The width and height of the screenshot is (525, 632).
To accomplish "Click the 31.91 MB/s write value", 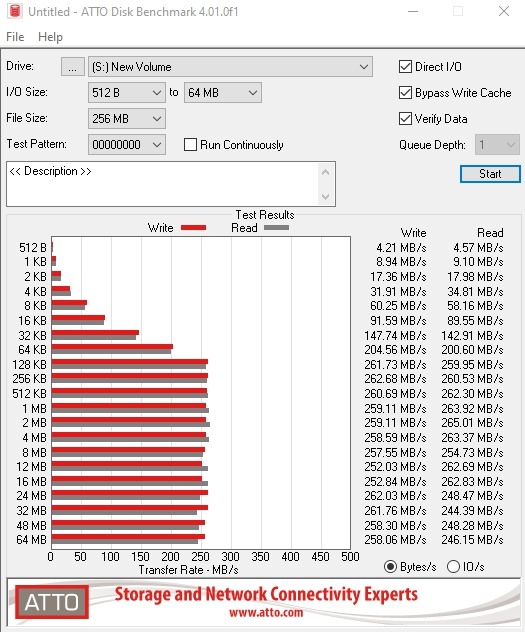I will tap(398, 291).
